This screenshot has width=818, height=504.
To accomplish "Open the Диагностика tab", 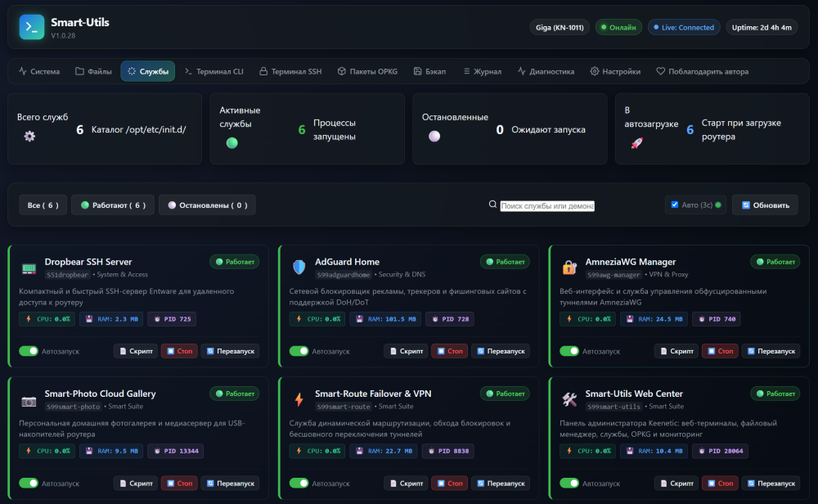I will [546, 71].
